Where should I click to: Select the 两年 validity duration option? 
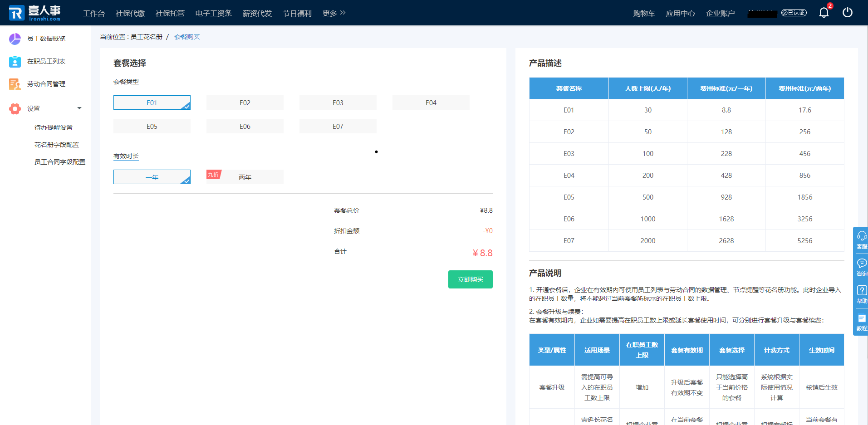coord(245,177)
